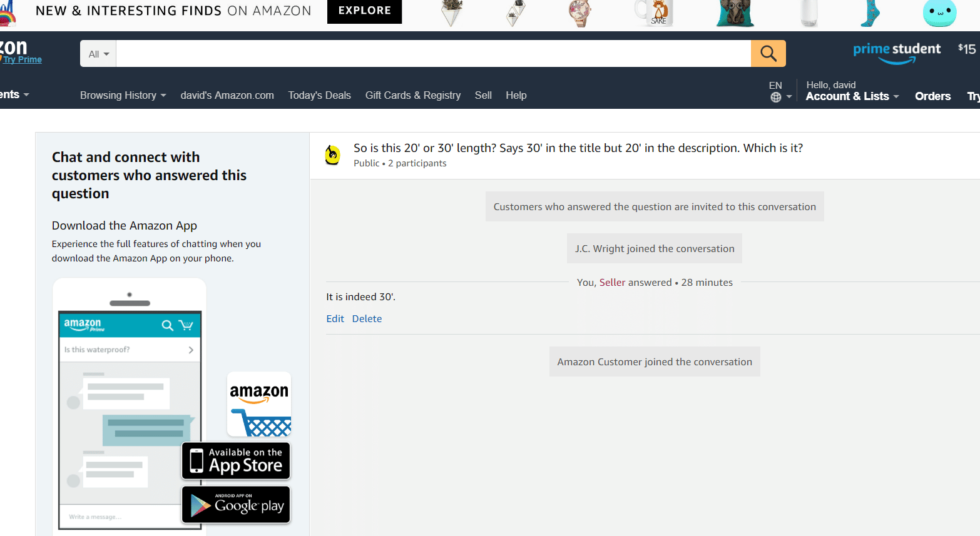Click the Try Prime link
The height and width of the screenshot is (536, 980).
pos(23,59)
